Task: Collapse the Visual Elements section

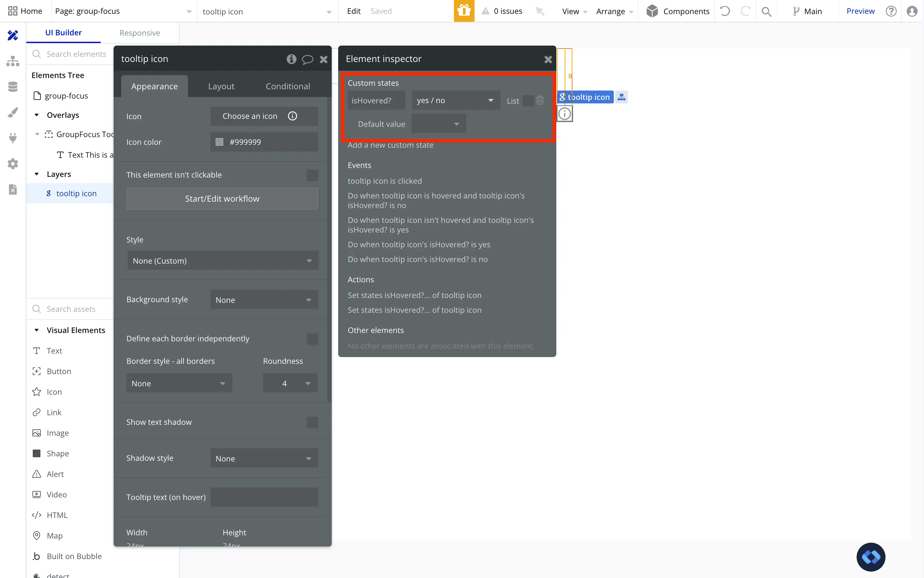Action: (37, 330)
